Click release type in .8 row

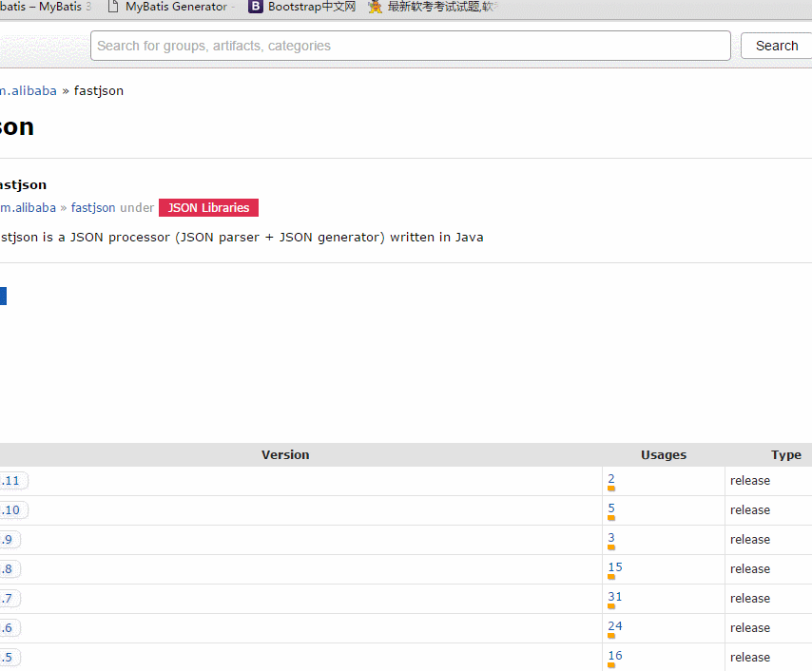pyautogui.click(x=750, y=569)
